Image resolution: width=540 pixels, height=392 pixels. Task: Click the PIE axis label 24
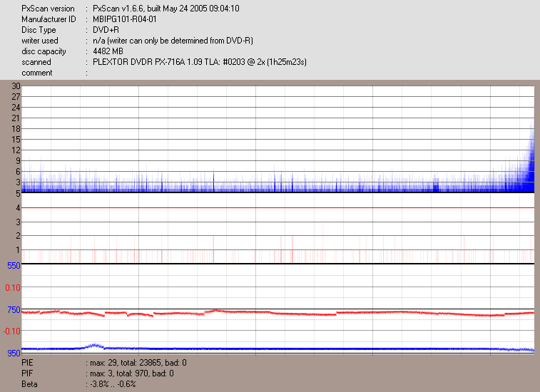16,108
